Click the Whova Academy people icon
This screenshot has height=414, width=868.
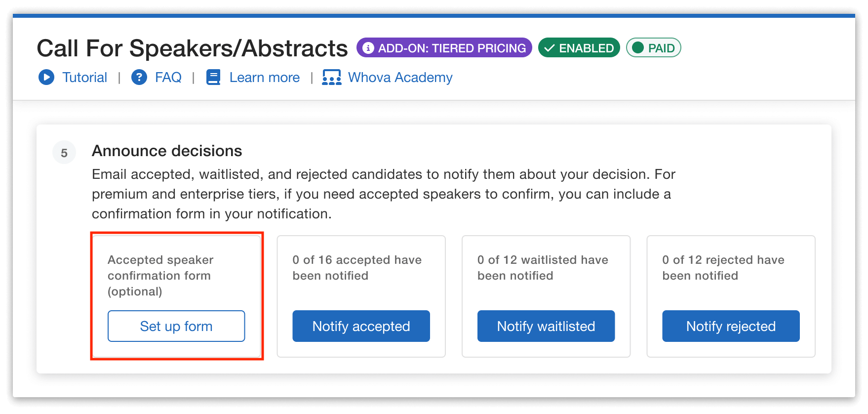point(331,78)
